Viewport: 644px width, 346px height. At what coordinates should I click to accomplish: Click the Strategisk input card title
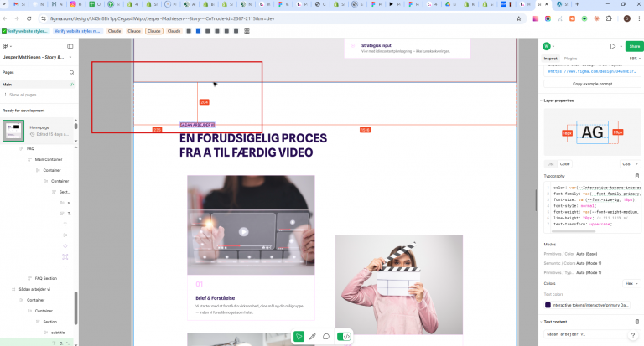pos(377,45)
